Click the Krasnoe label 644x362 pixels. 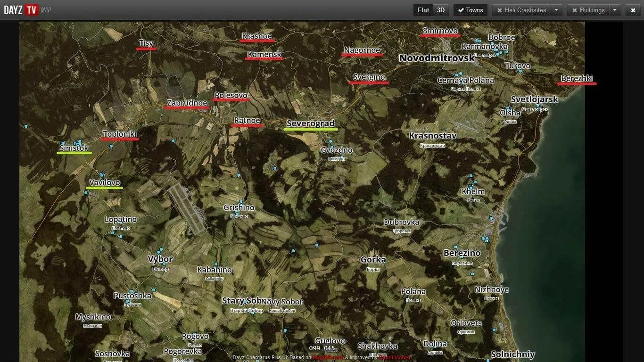[x=257, y=36]
